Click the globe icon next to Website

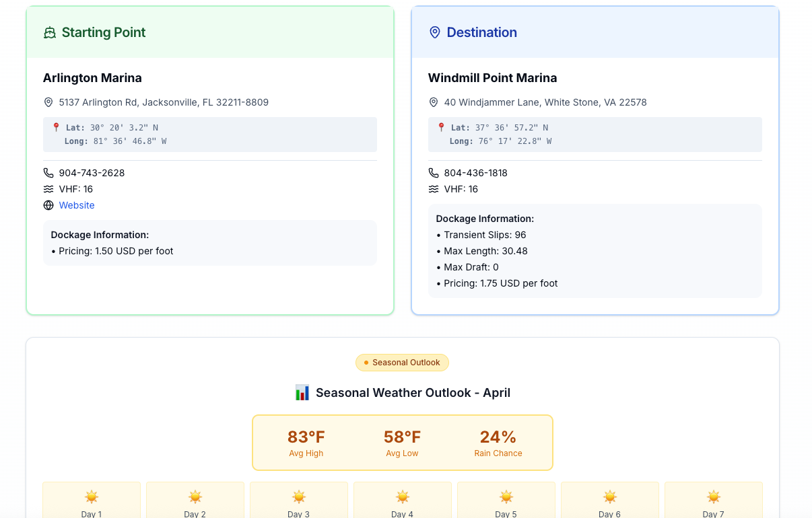(48, 205)
